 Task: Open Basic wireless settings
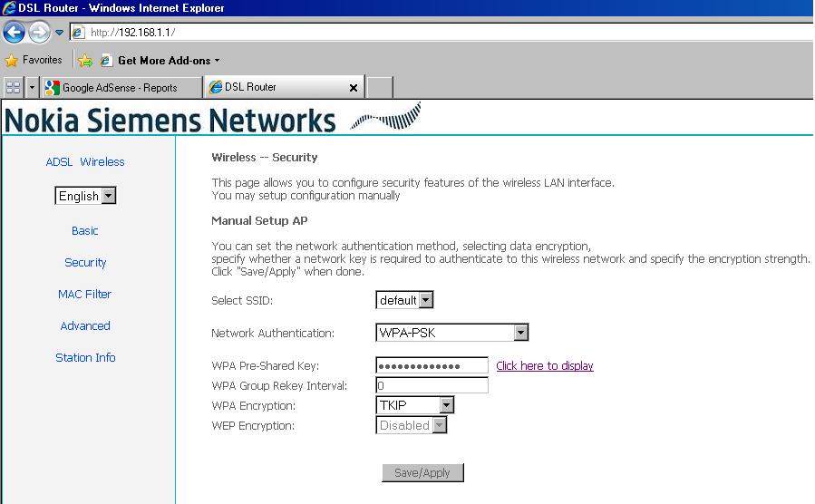click(84, 230)
